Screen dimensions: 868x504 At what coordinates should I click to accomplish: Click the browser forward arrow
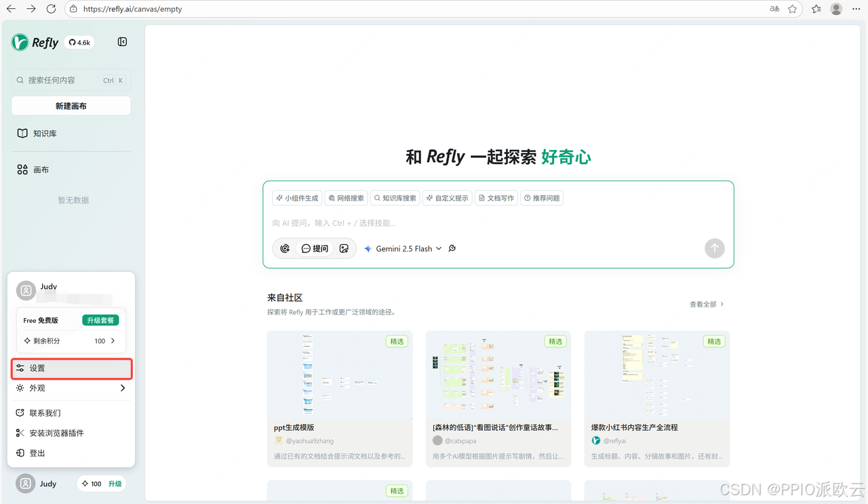point(31,9)
